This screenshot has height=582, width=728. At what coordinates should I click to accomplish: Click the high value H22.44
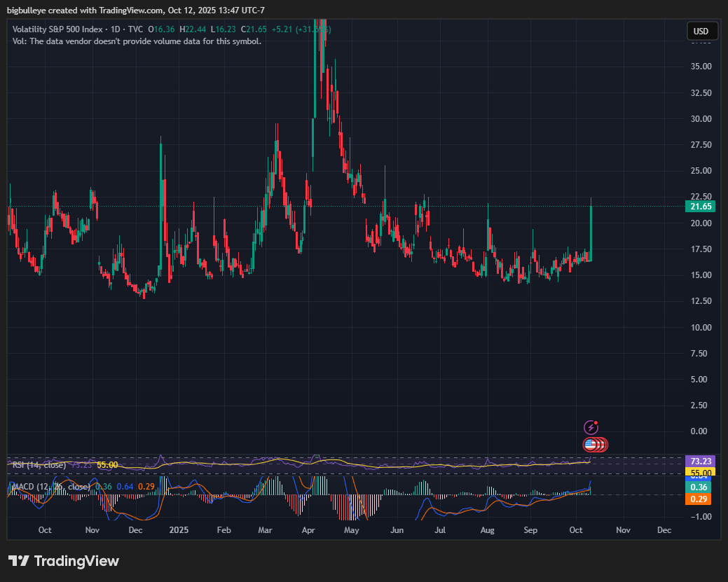click(x=193, y=29)
